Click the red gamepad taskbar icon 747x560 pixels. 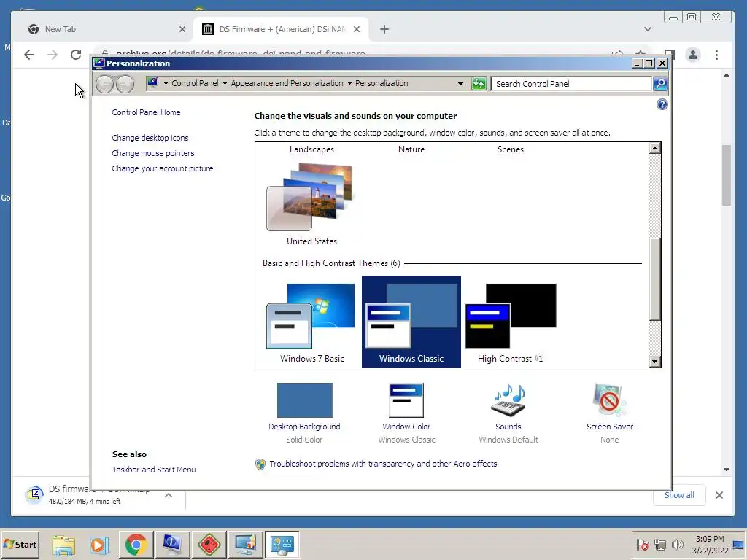(x=209, y=545)
